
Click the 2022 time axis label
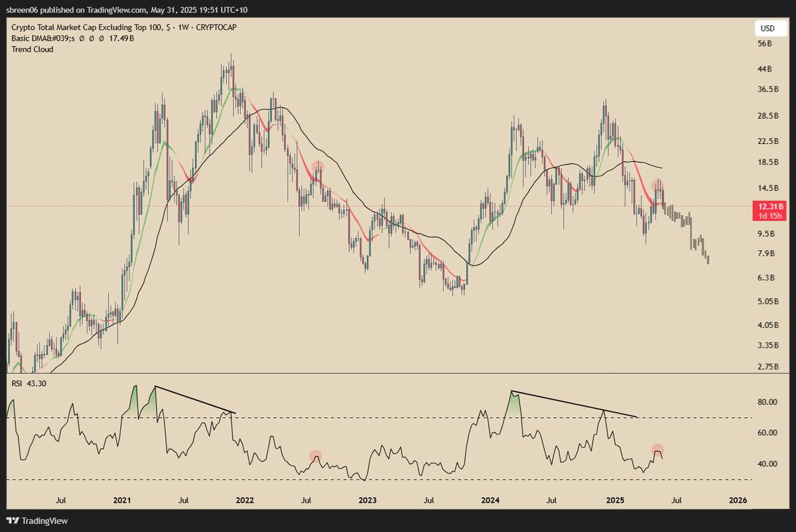(245, 499)
